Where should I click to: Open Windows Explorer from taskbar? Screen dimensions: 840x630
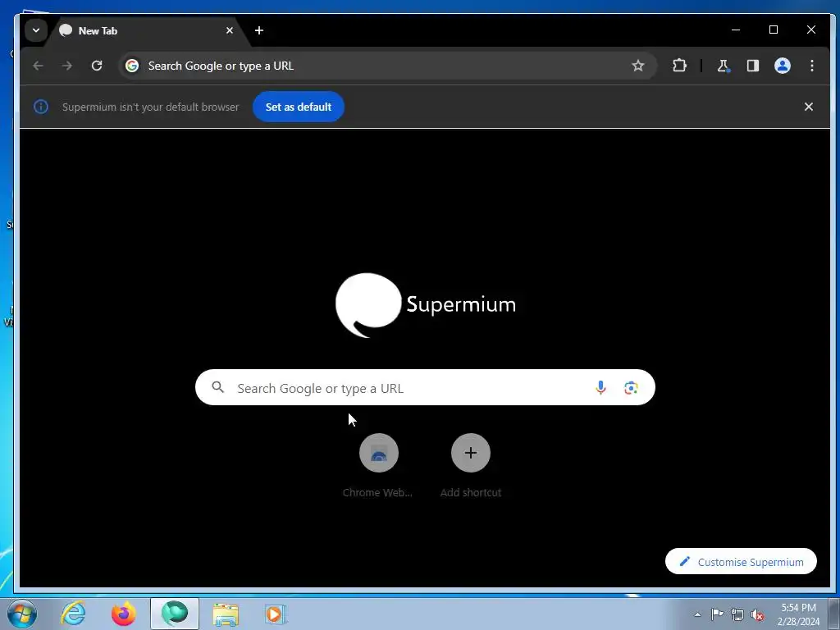point(226,614)
